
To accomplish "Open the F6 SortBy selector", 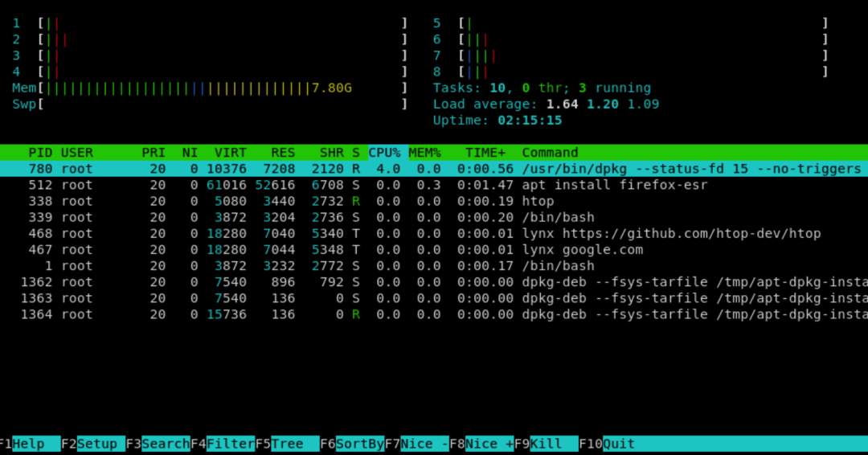I will (352, 444).
